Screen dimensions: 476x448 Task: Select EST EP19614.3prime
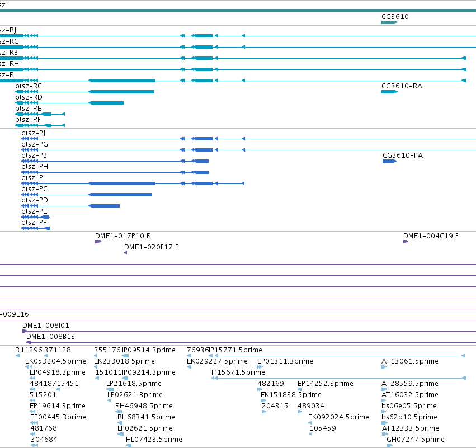click(58, 407)
